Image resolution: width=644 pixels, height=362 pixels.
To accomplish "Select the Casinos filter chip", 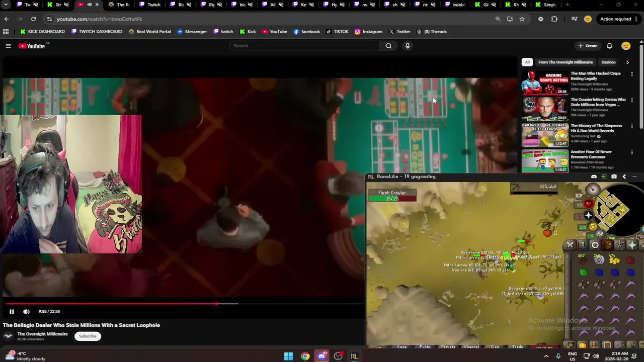I will tap(608, 62).
